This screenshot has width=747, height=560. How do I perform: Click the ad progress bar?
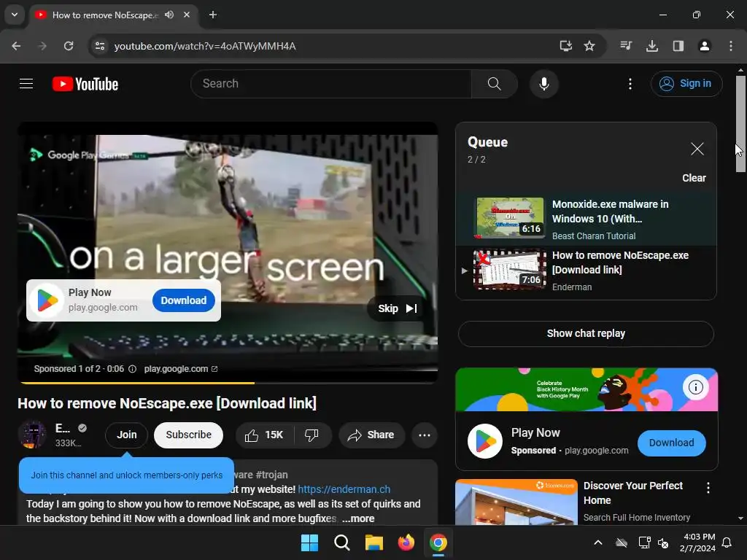(228, 382)
